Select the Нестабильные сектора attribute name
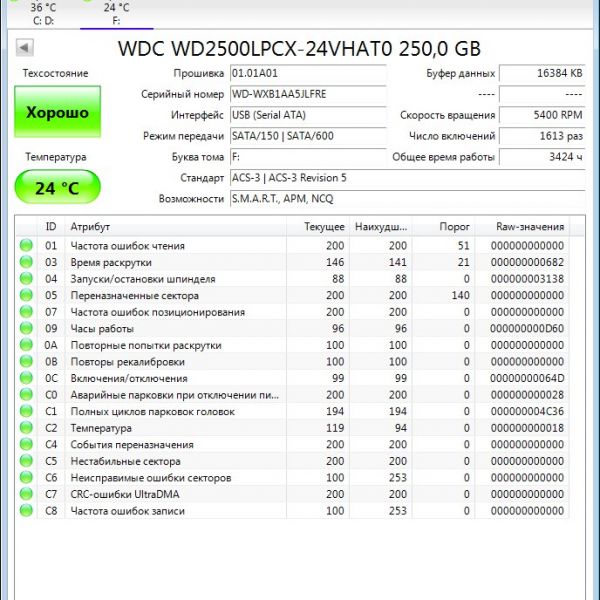This screenshot has width=600, height=600. pos(126,461)
